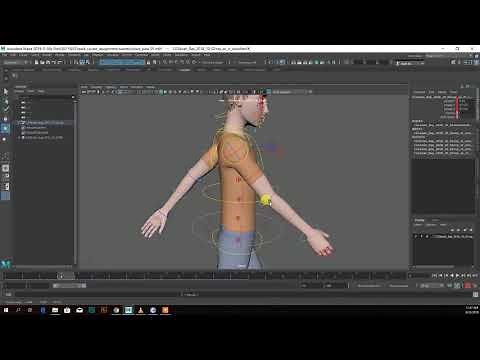Expand the last Outliner tree node

(x=19, y=137)
